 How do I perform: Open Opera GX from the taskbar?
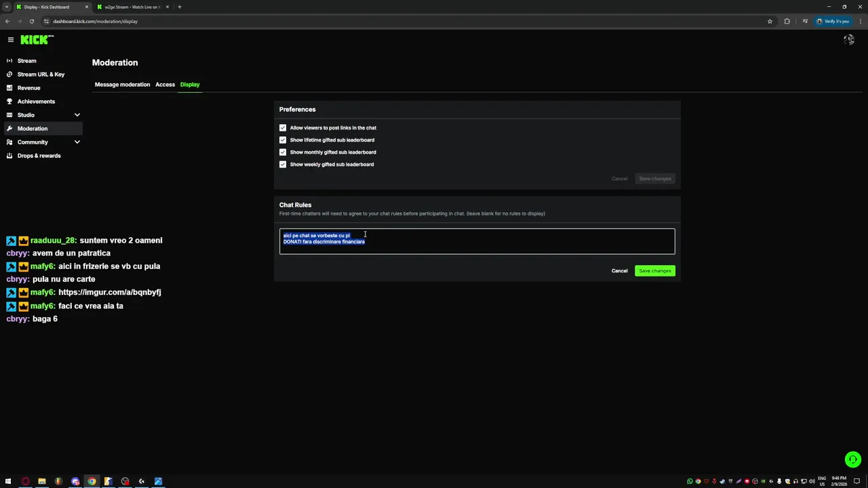point(25,481)
